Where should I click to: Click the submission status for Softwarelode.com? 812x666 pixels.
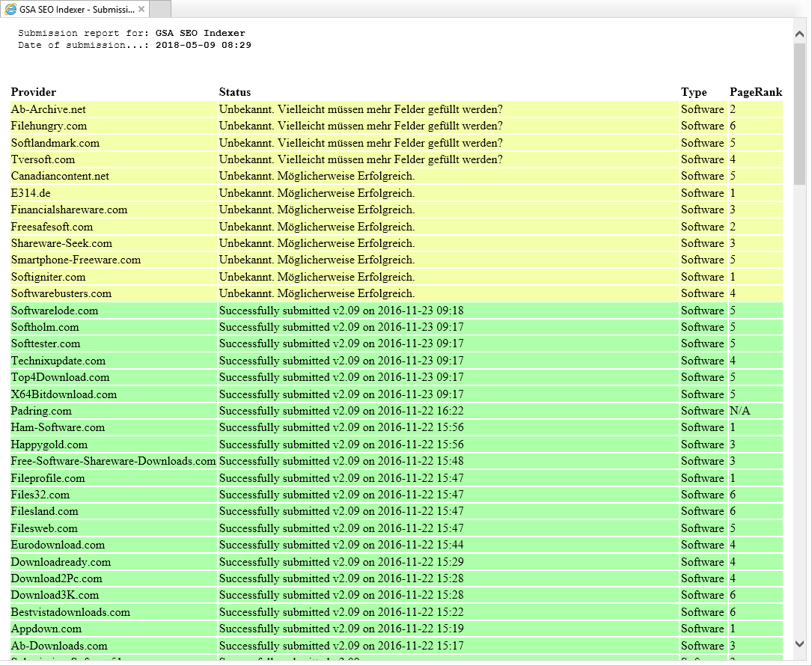tap(341, 311)
